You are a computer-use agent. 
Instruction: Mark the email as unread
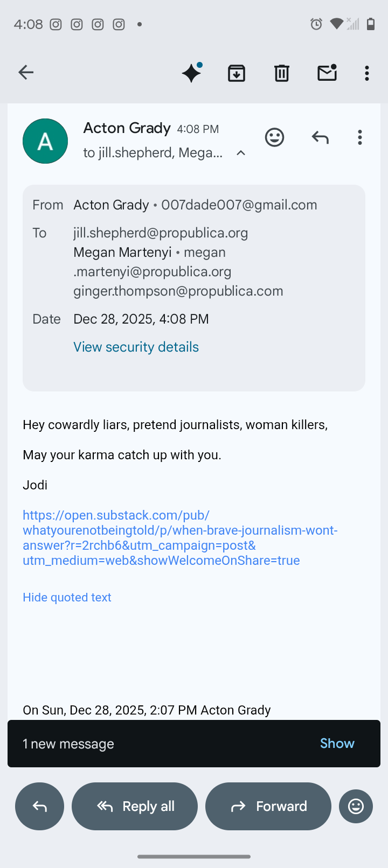(327, 73)
